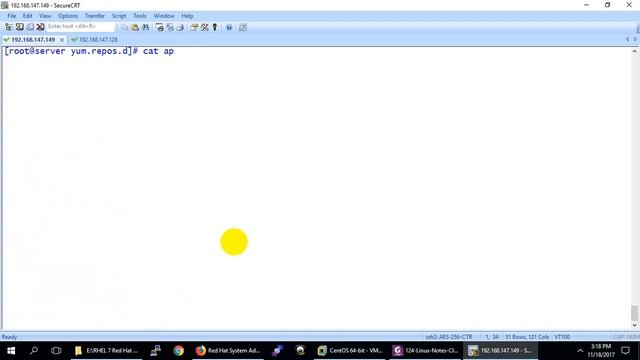The width and height of the screenshot is (640, 360).
Task: Open the Window menu
Action: [x=164, y=16]
